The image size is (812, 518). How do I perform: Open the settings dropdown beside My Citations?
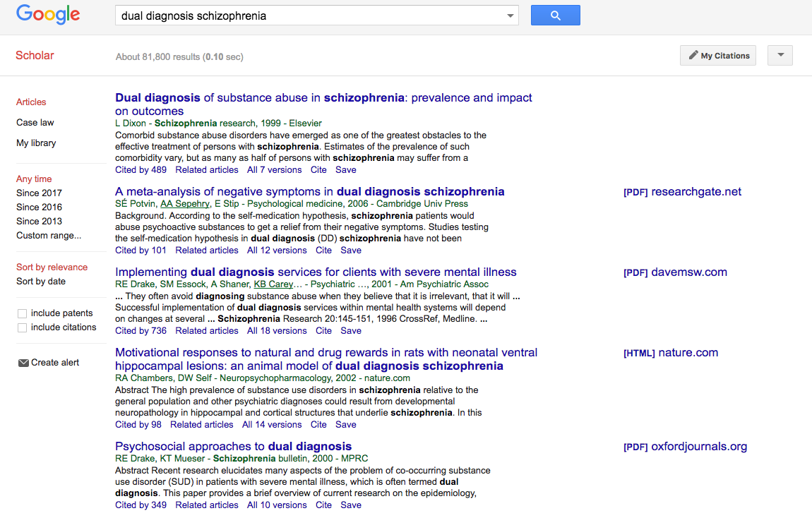[x=780, y=56]
